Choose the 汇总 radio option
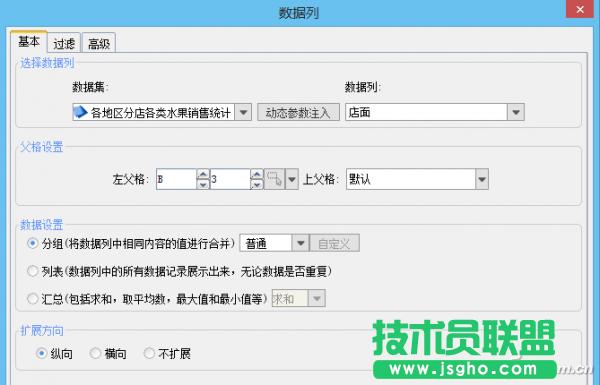The image size is (600, 385). click(33, 299)
